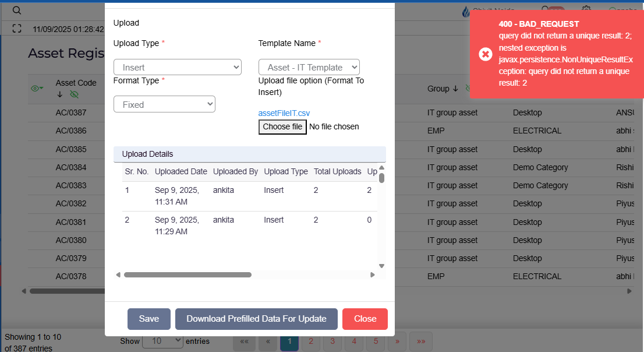This screenshot has height=352, width=644.
Task: Open the Upload Type dropdown
Action: click(178, 68)
